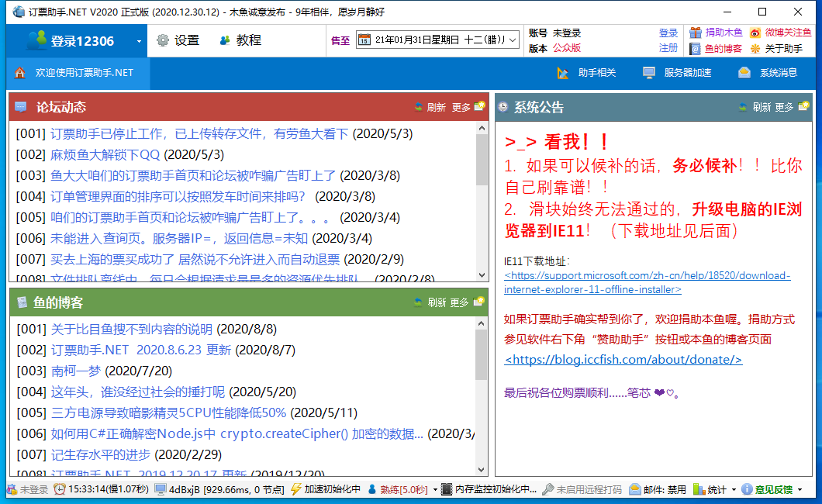This screenshot has height=504, width=822.
Task: Click the 关于助手 star icon
Action: (x=755, y=49)
